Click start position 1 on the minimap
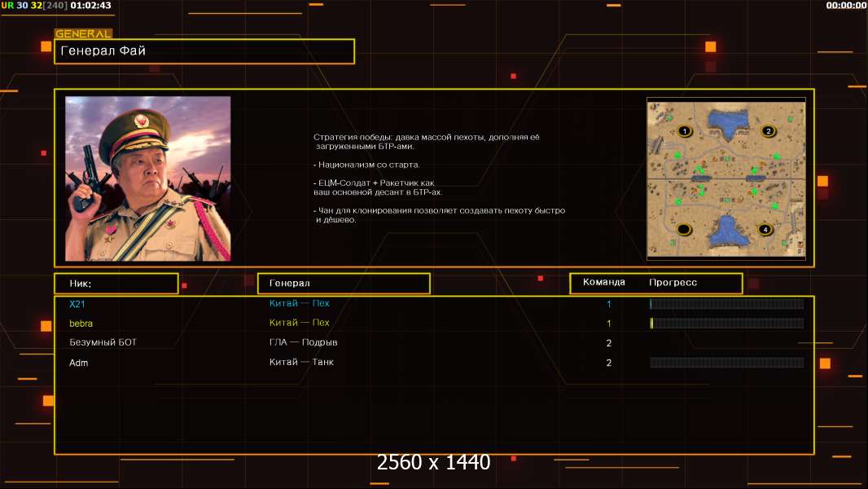 coord(684,130)
